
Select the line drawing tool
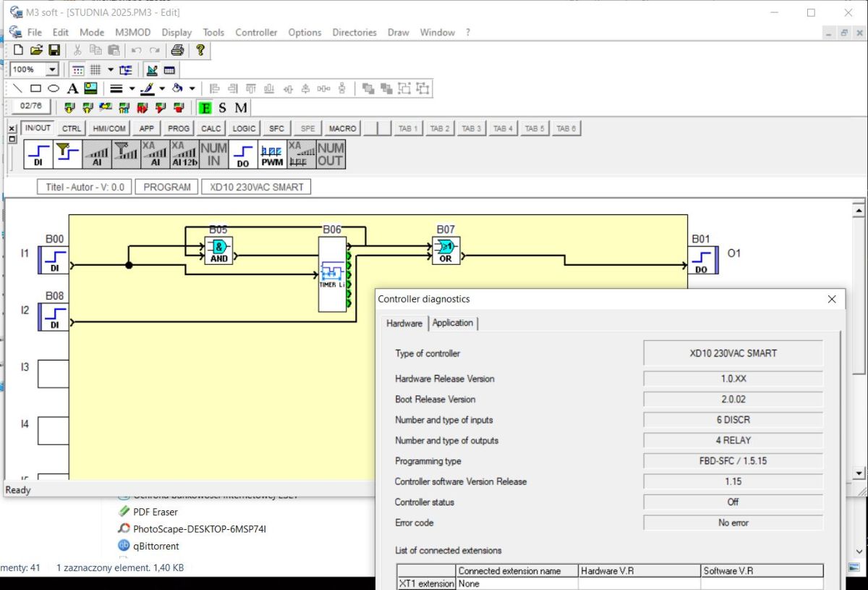click(17, 88)
